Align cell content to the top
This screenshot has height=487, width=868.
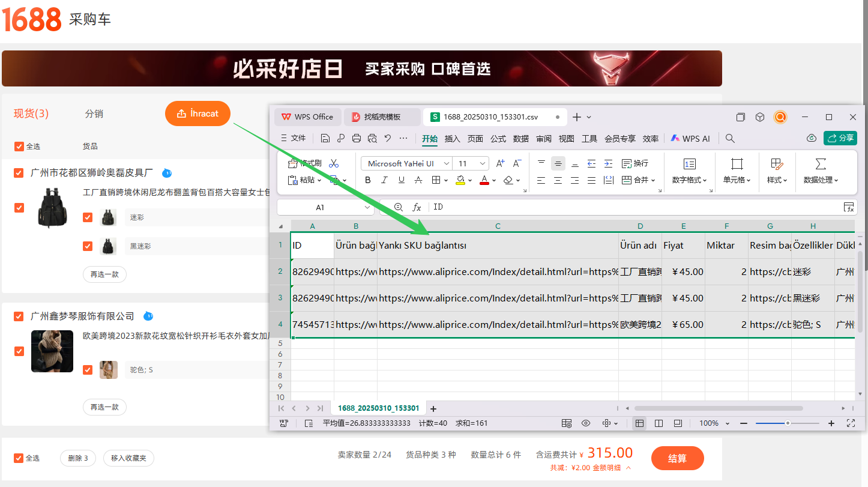point(541,163)
